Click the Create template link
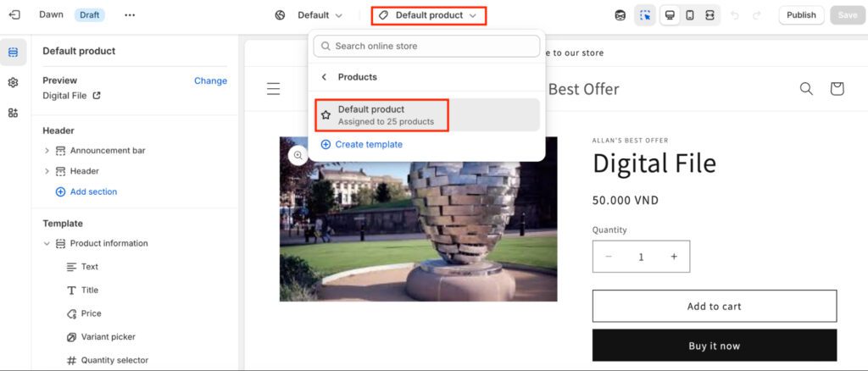 (x=368, y=145)
